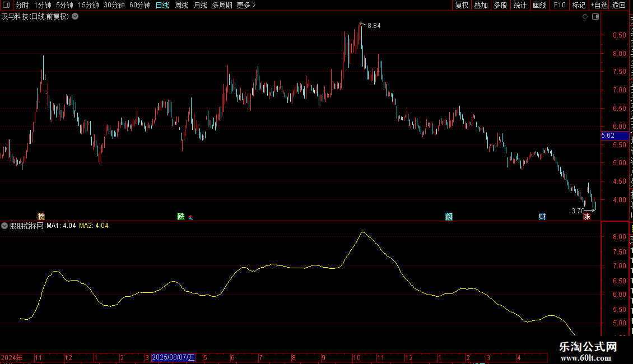Viewport: 633px width, 364px height.
Task: Click the red 涨 event marker
Action: coord(587,217)
